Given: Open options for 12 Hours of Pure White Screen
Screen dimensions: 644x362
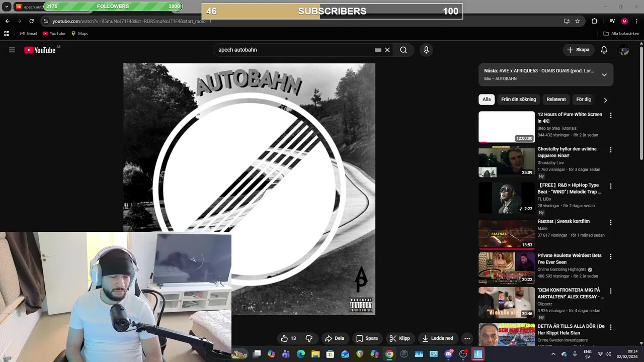Looking at the screenshot, I should [x=611, y=116].
